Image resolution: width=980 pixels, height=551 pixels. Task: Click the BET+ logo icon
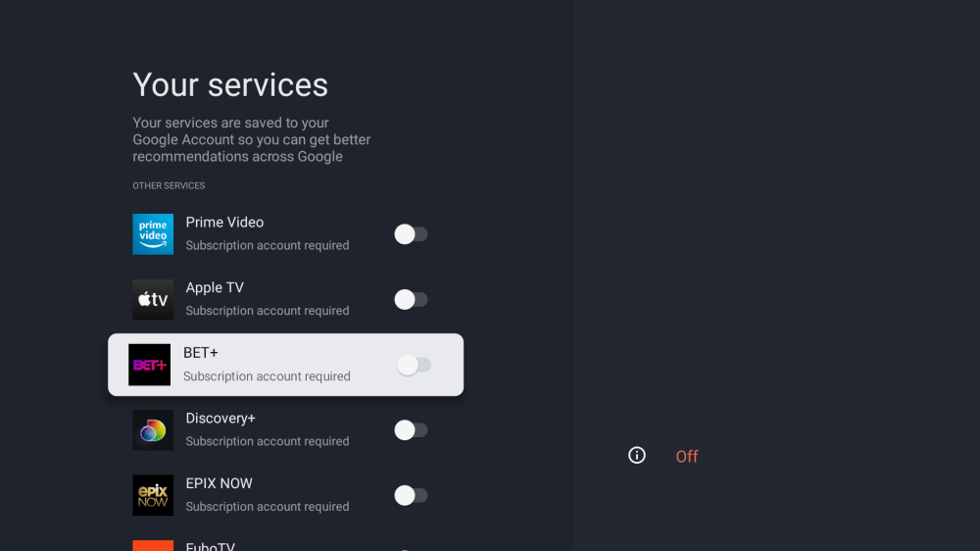(149, 365)
